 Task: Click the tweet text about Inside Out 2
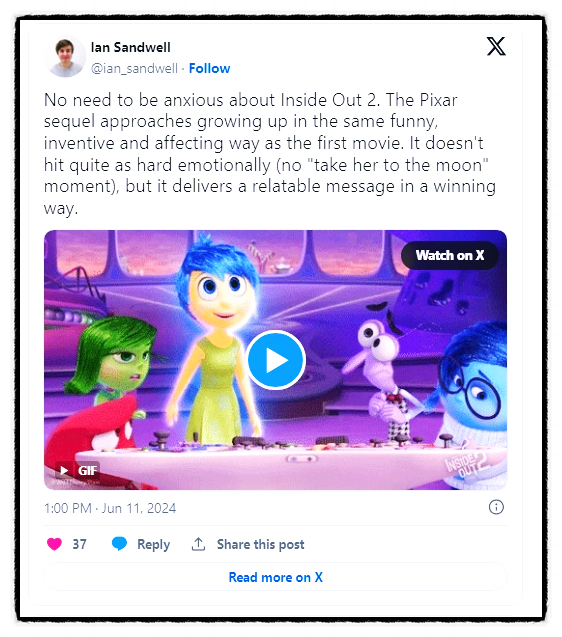[270, 154]
